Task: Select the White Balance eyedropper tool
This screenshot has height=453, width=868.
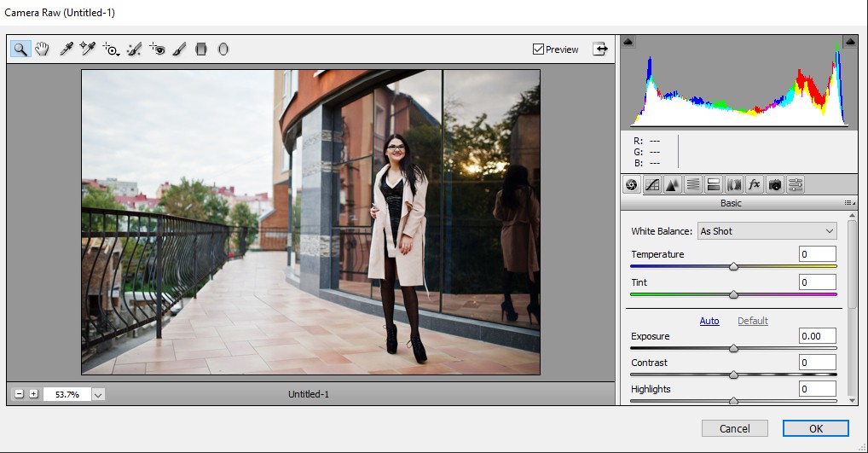Action: [66, 49]
